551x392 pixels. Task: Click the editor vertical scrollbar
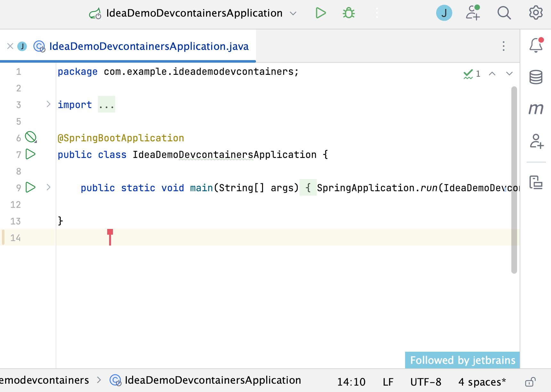point(514,179)
